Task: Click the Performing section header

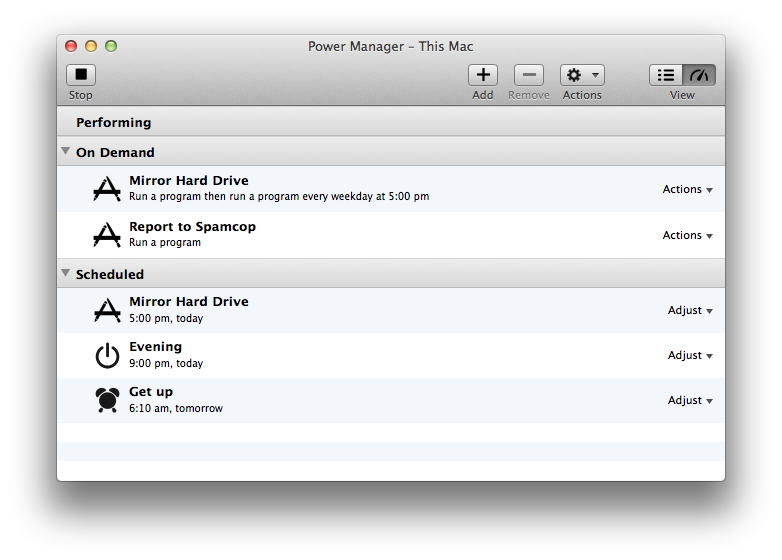Action: coord(391,121)
